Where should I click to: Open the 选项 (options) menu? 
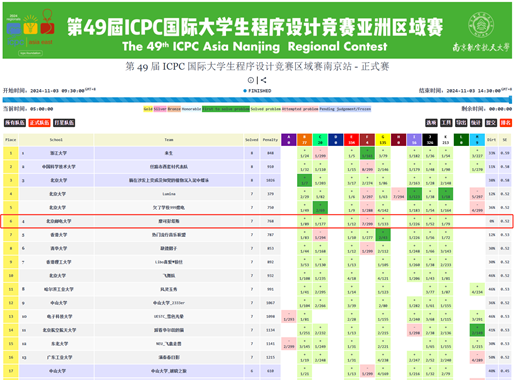pos(431,123)
